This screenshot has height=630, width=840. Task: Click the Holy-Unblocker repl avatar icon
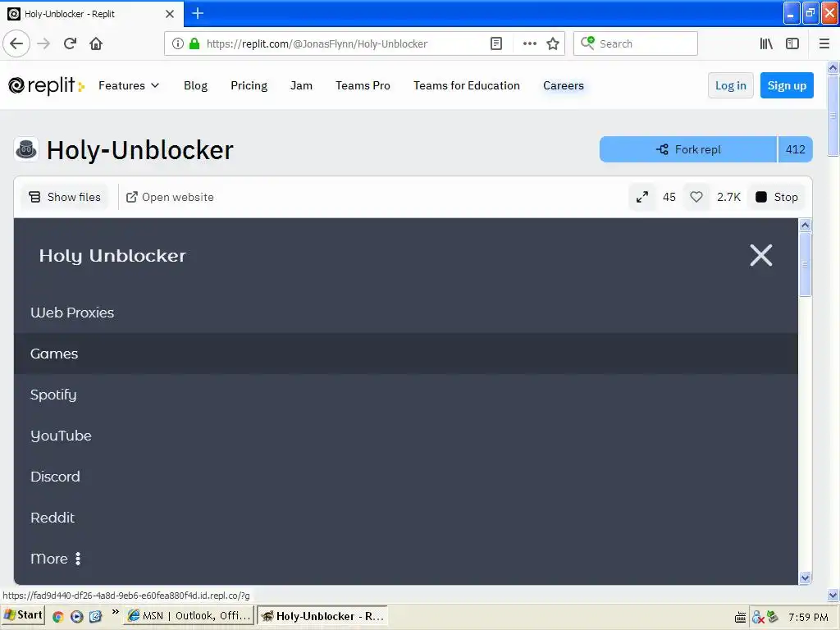pos(25,149)
